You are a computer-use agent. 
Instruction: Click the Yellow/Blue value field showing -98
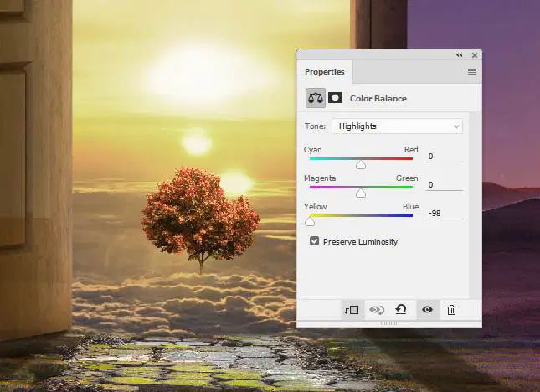[x=445, y=214]
